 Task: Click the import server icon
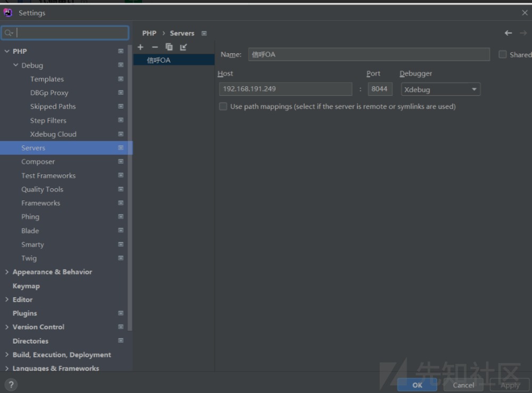pos(184,47)
